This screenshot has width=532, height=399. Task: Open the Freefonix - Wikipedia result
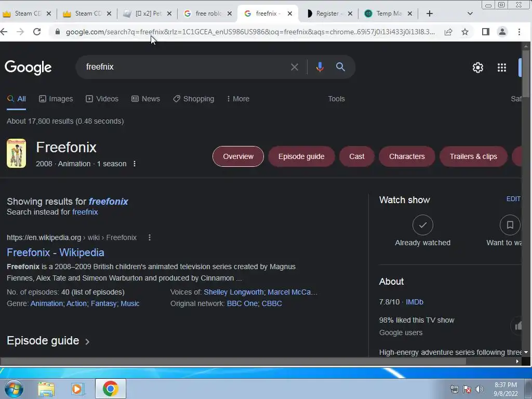(x=56, y=252)
